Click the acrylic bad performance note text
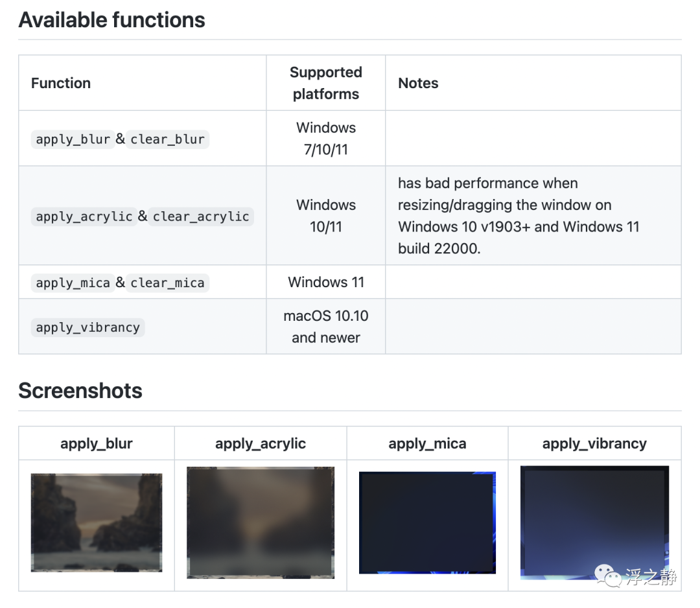700x608 pixels. [519, 216]
